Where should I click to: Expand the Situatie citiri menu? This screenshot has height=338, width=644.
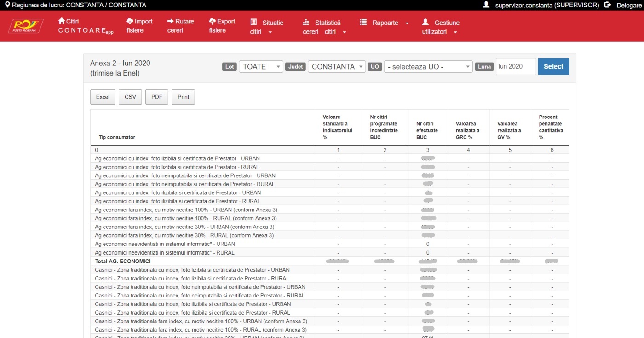266,27
